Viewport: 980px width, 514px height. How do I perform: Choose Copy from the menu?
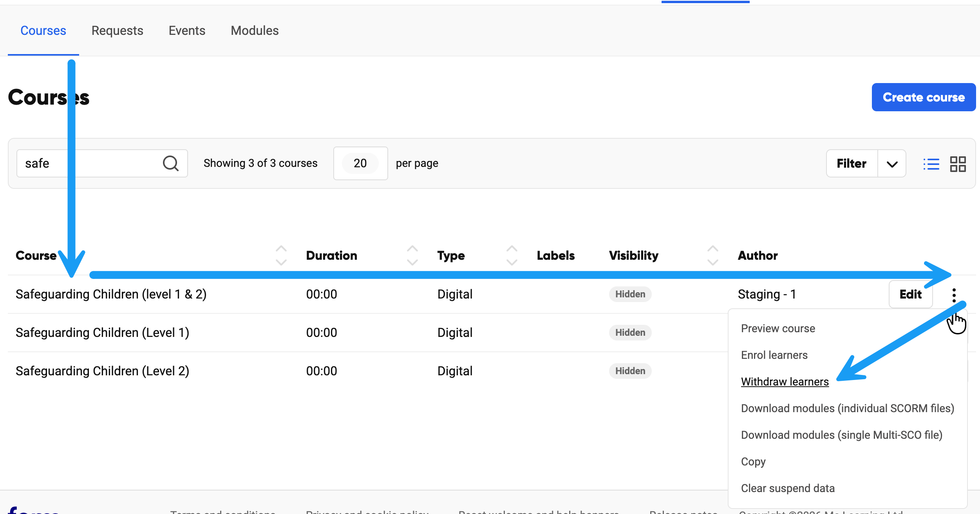pos(753,462)
